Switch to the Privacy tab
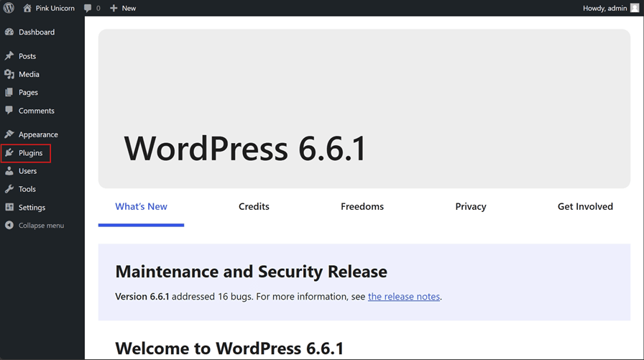Viewport: 644px width, 360px height. click(471, 206)
